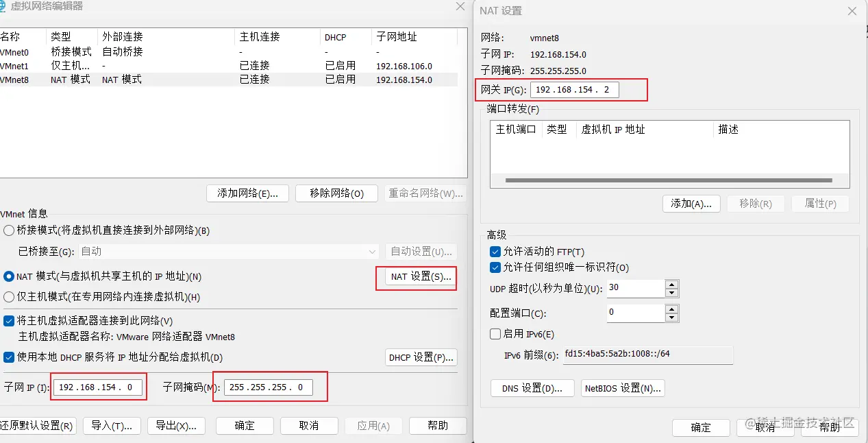868x443 pixels.
Task: Select the VMnet8 NAT 模式 row
Action: (x=229, y=80)
